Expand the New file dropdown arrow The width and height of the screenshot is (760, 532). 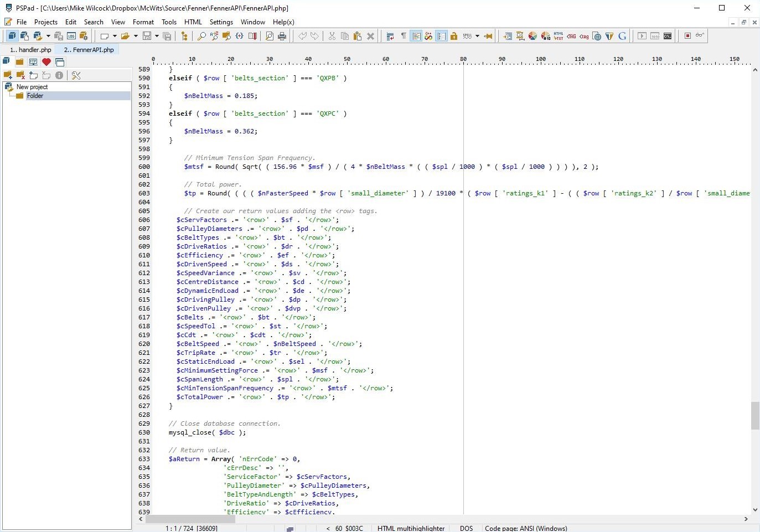click(x=115, y=36)
